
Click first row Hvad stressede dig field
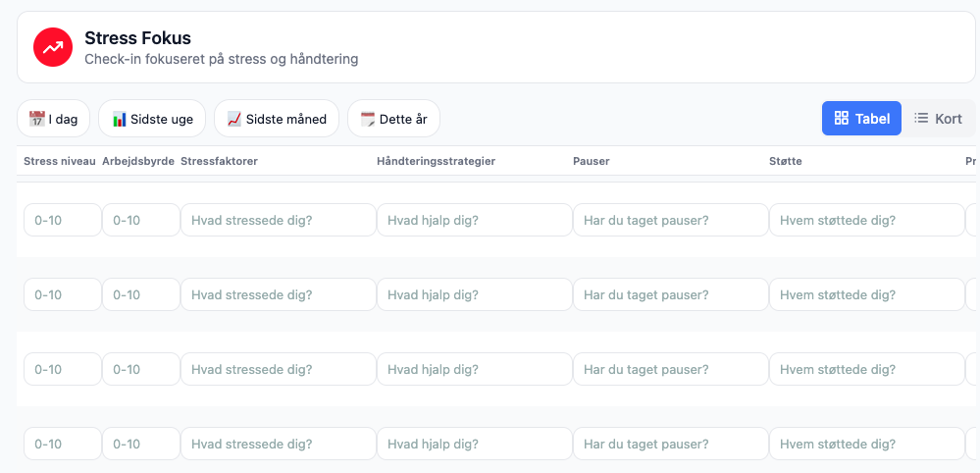click(x=278, y=220)
